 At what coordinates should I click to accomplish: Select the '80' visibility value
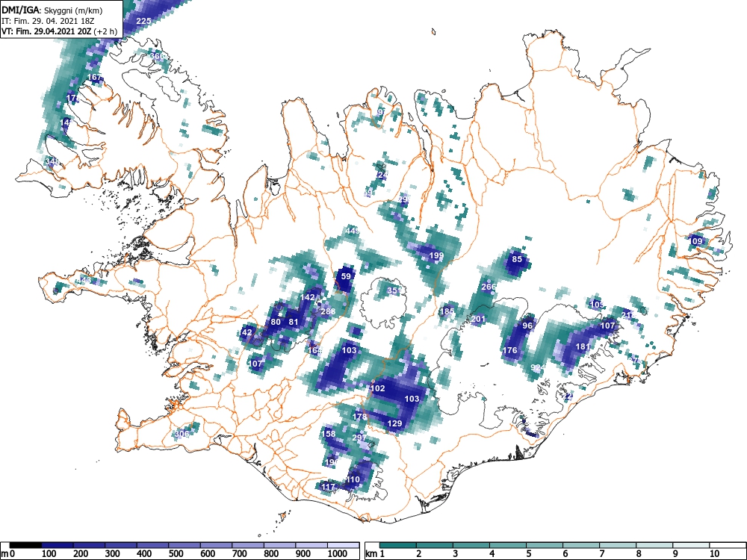click(276, 322)
